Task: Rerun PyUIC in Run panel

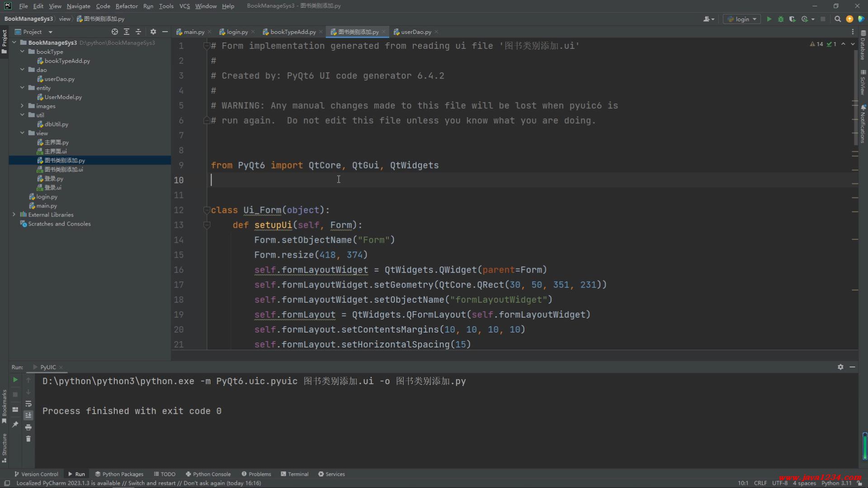Action: click(x=15, y=380)
